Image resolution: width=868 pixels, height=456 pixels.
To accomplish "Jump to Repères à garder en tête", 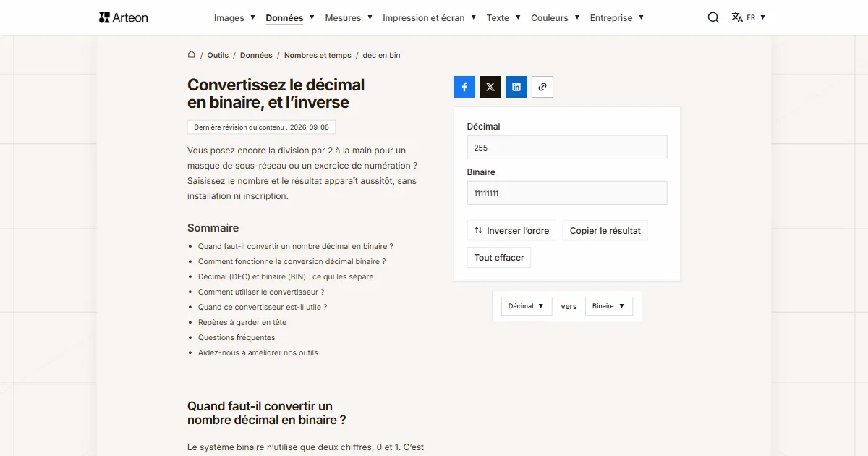I will 242,323.
